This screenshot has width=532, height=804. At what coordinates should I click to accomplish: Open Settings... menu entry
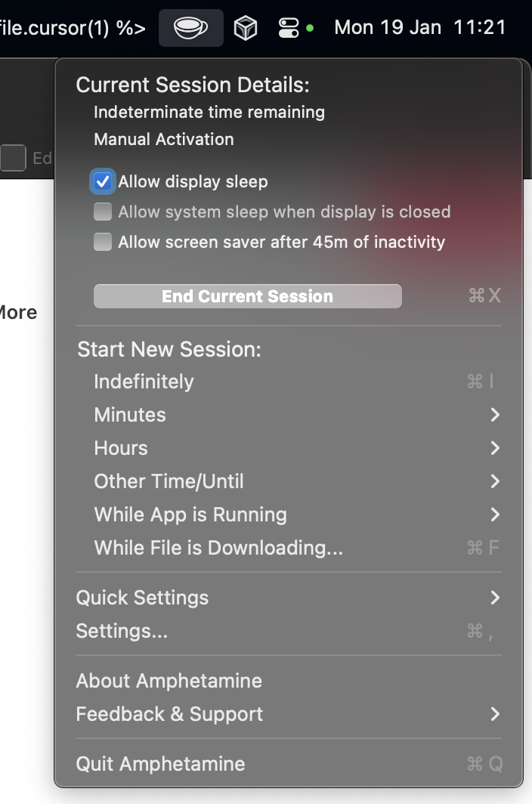pos(122,631)
